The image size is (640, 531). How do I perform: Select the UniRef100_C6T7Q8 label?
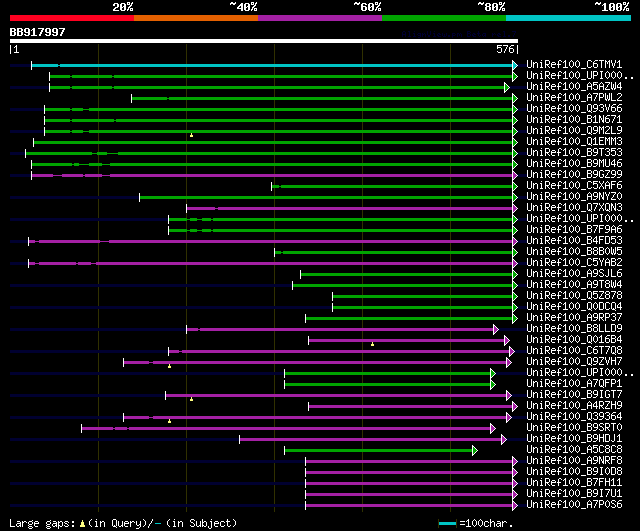tap(574, 351)
